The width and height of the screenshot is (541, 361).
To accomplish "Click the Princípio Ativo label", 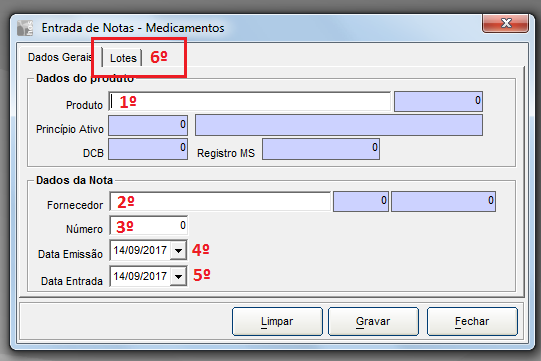I will pos(70,129).
